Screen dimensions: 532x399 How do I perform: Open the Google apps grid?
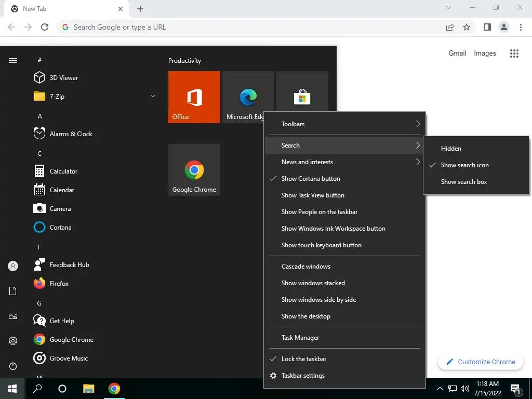click(x=514, y=54)
